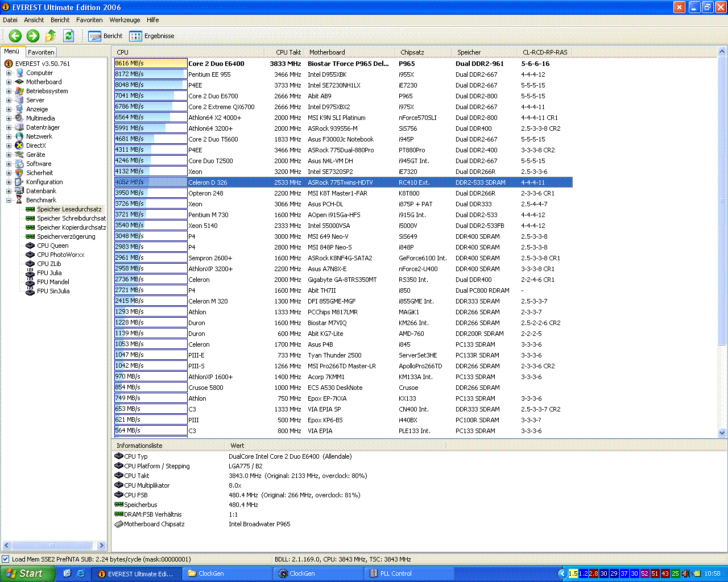Open the Hilfe menu
The image size is (728, 582).
click(153, 20)
